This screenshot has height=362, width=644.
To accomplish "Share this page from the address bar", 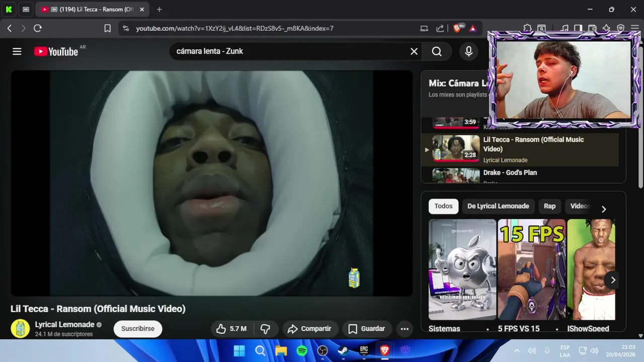I will pyautogui.click(x=440, y=28).
